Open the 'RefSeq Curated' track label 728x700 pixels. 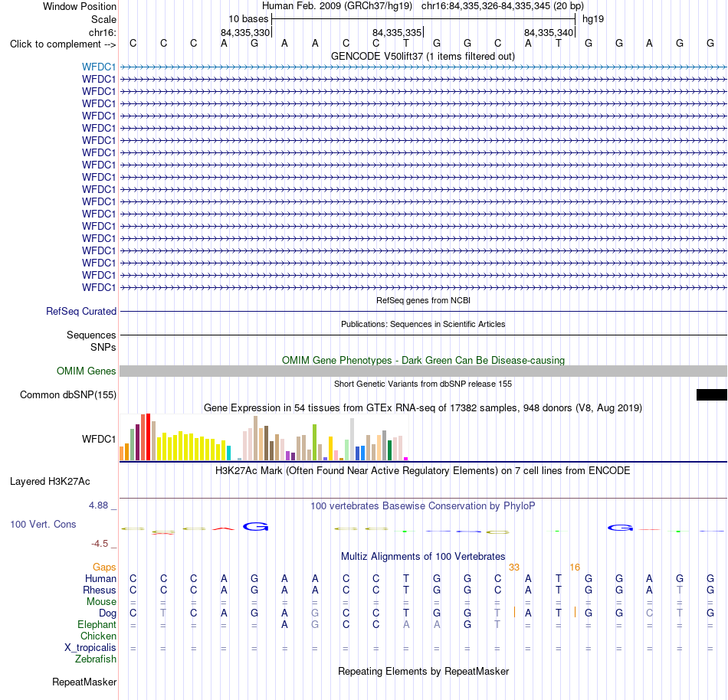[x=80, y=311]
